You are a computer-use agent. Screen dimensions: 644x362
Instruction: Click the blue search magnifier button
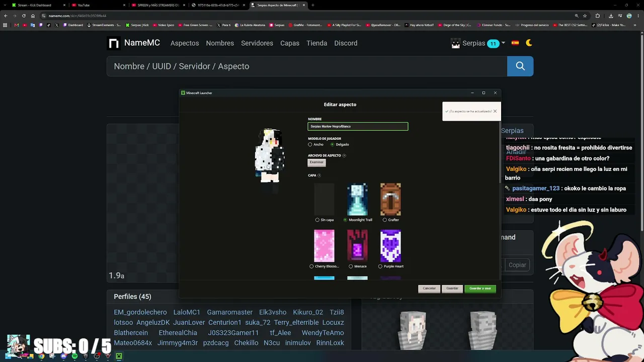coord(520,66)
